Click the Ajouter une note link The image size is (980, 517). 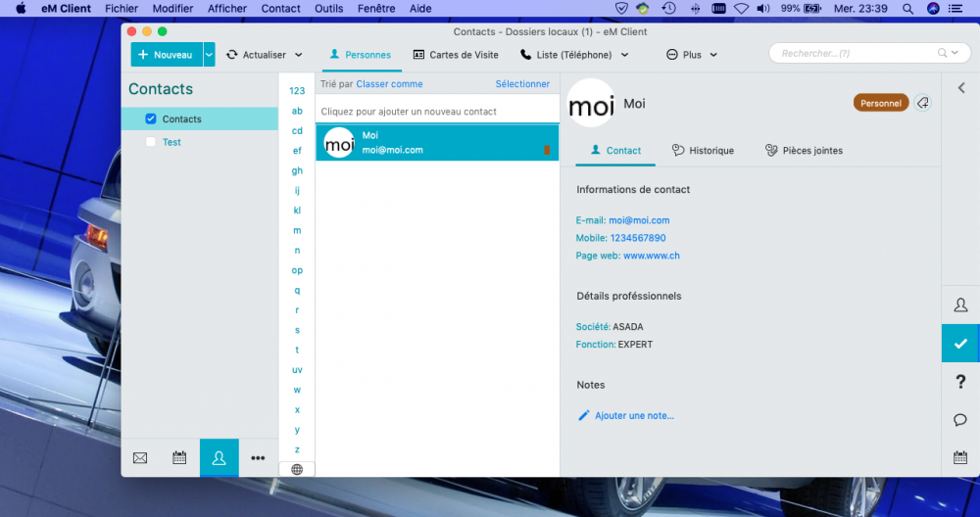point(634,416)
